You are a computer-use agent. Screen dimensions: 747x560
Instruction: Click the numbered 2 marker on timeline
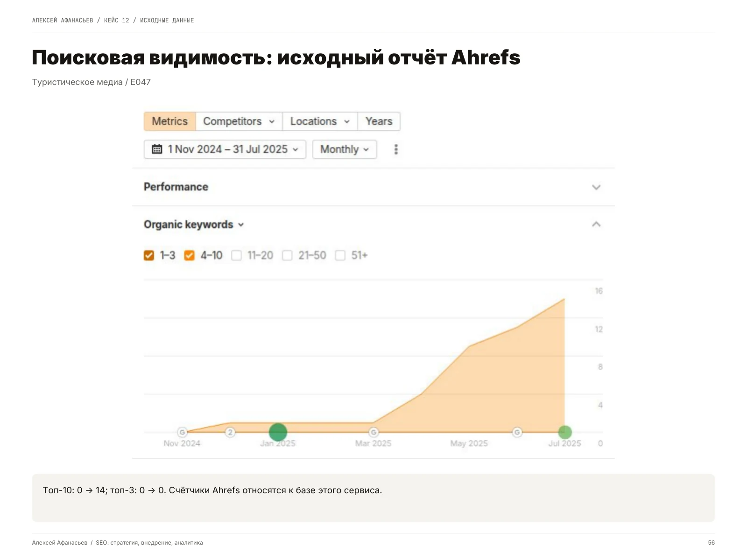pyautogui.click(x=230, y=432)
